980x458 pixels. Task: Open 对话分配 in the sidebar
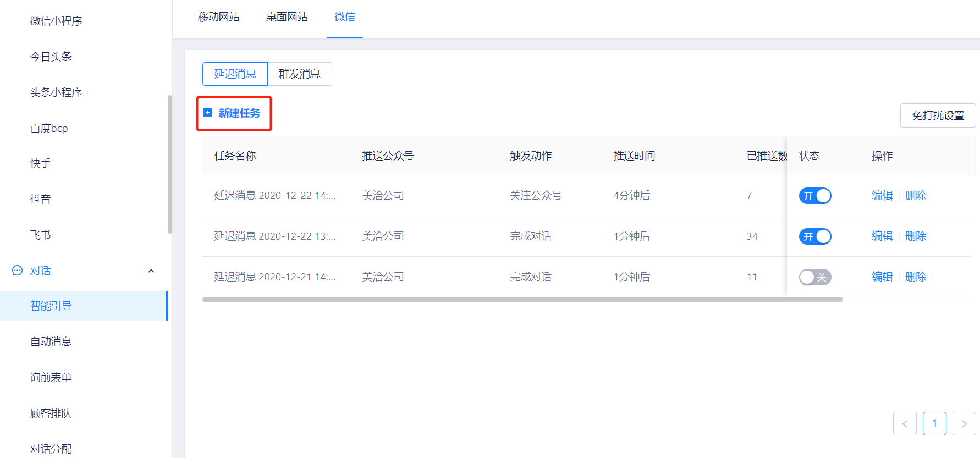click(51, 449)
